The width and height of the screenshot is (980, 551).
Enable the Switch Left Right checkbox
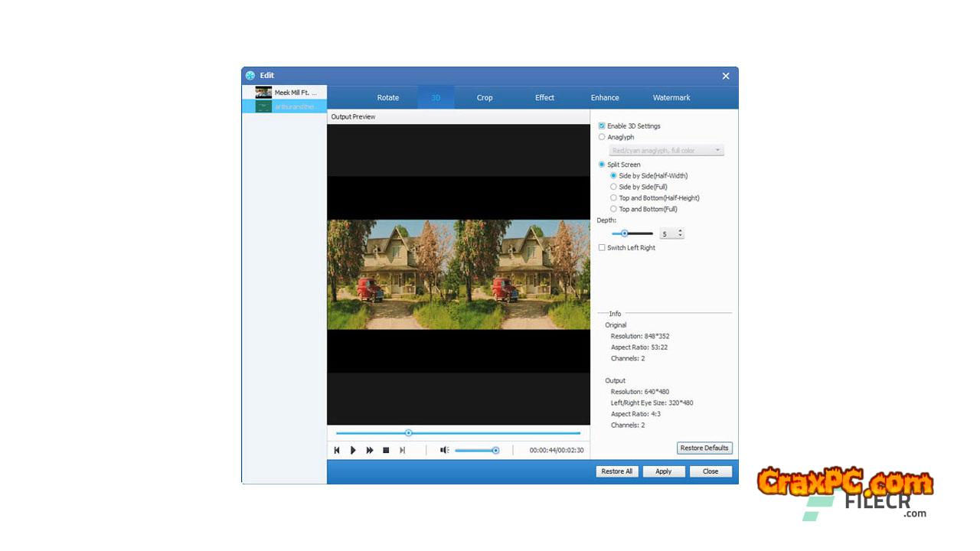pos(602,248)
